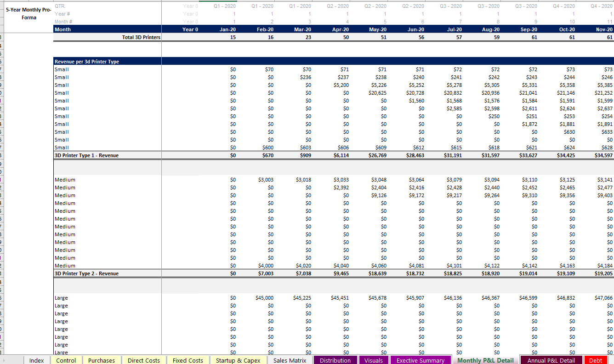The height and width of the screenshot is (364, 614).
Task: Click the Total 3D Printers label
Action: (141, 37)
